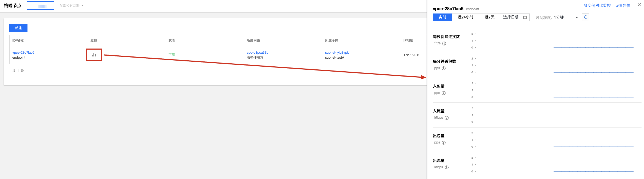The image size is (644, 179).
Task: Click the 新建 button
Action: click(18, 28)
